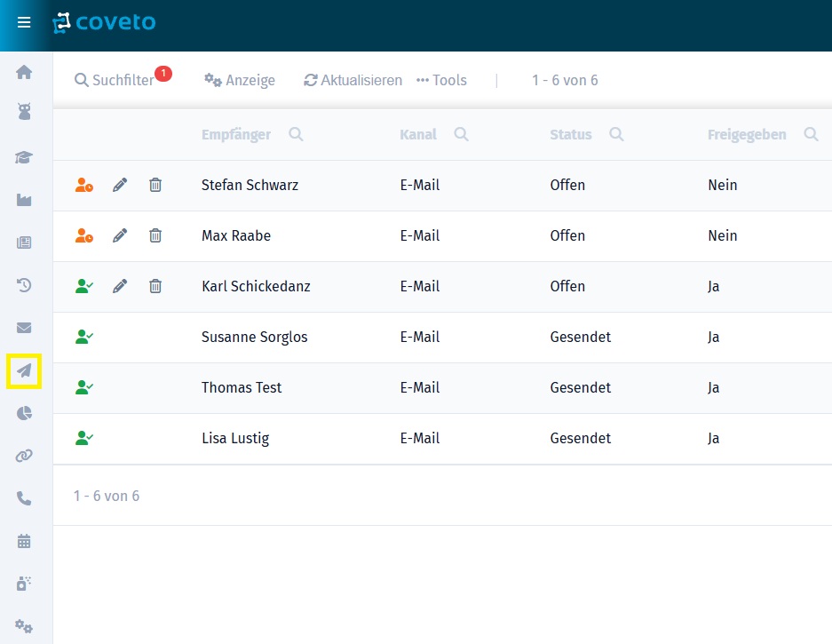Image resolution: width=832 pixels, height=644 pixels.
Task: Open the Tools menu
Action: [441, 80]
